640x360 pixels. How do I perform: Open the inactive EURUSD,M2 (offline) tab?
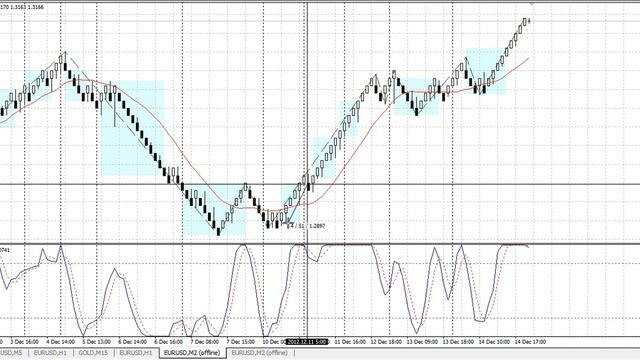coord(259,352)
